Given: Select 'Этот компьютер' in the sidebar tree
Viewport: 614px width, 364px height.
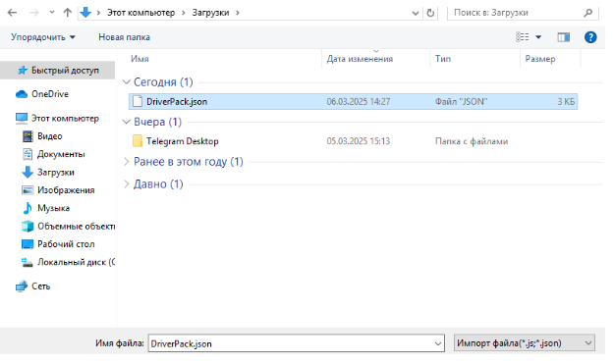Looking at the screenshot, I should 65,119.
